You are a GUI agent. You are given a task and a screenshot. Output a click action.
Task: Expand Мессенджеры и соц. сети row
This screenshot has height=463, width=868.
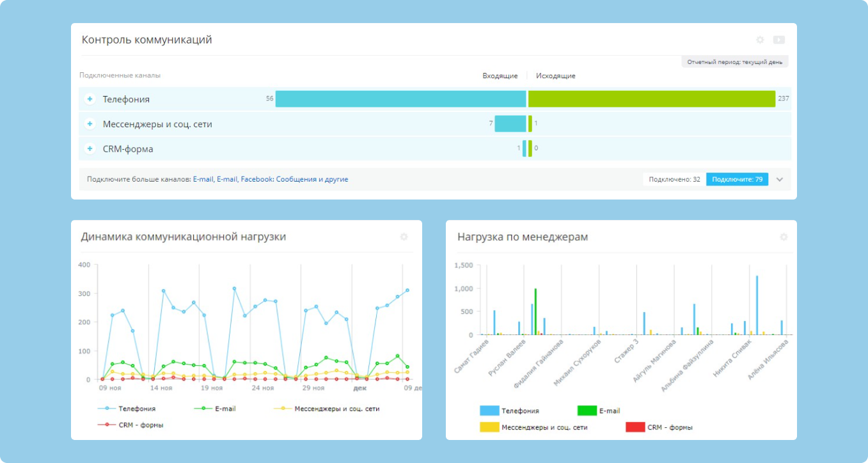(90, 123)
